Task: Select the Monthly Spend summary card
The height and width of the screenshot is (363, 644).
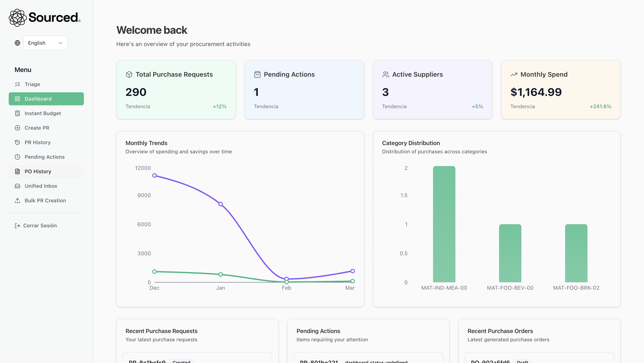Action: click(561, 89)
